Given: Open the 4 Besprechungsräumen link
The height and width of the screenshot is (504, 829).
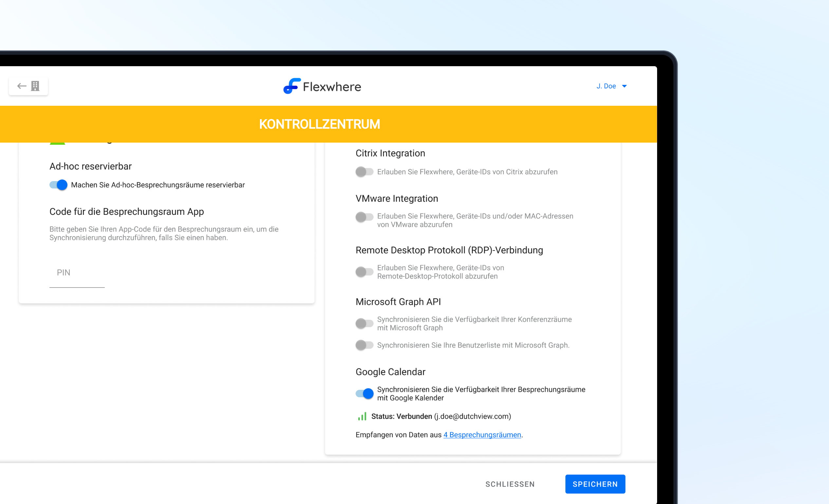Looking at the screenshot, I should pos(482,435).
